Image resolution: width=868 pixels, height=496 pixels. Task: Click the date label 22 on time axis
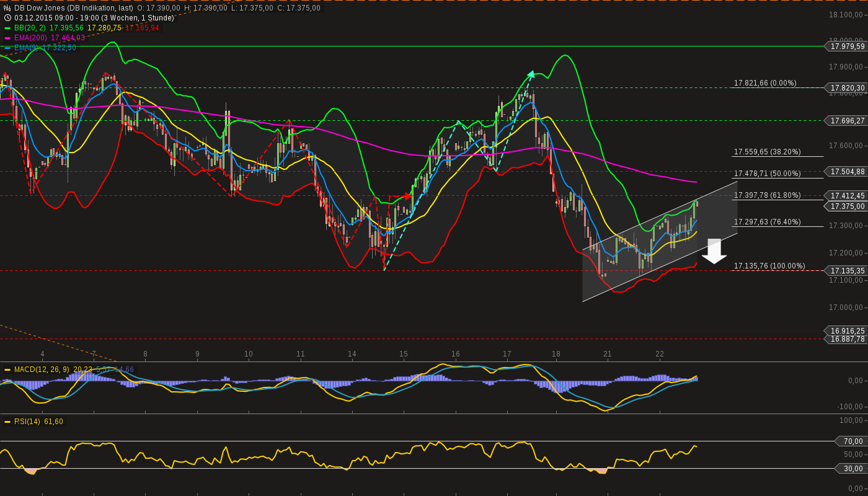[x=660, y=354]
